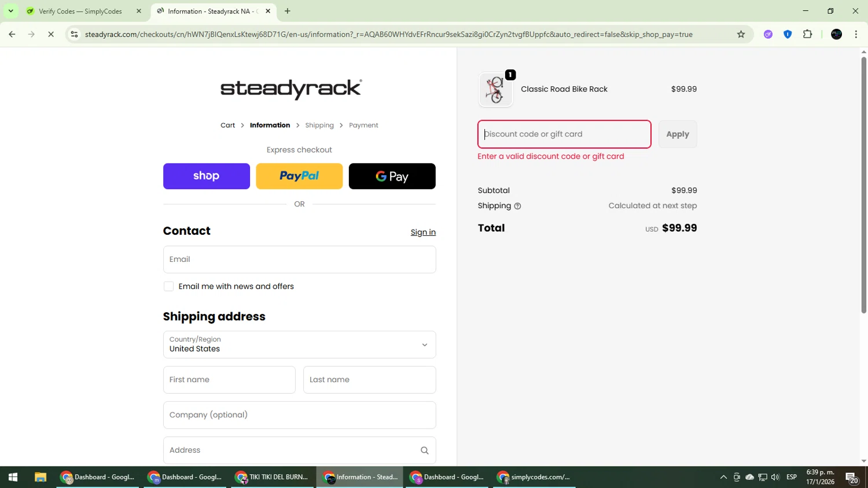Open the Chrome three-dot menu
Viewport: 868px width, 488px height.
click(856, 34)
